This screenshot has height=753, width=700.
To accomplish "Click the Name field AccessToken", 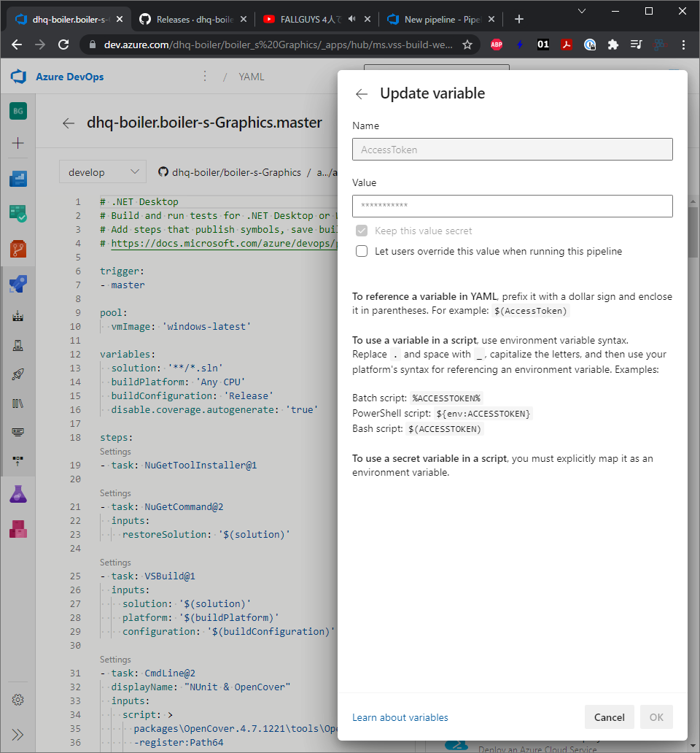I will (513, 150).
